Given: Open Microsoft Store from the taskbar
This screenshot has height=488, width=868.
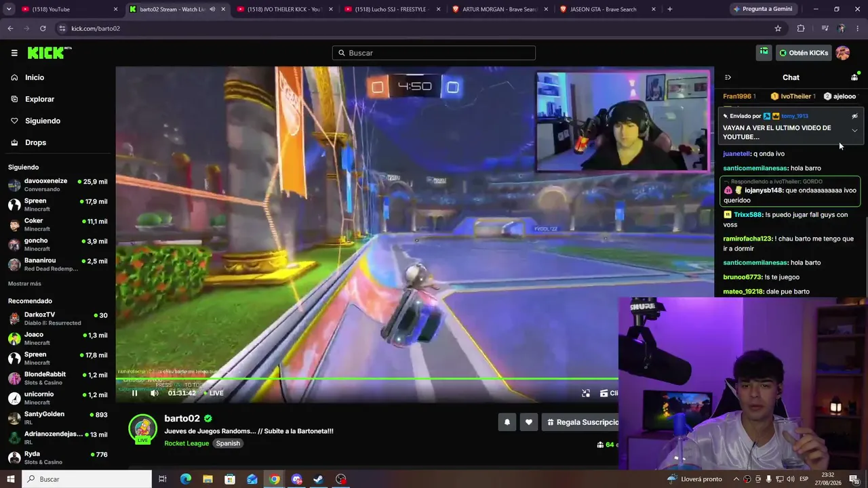Looking at the screenshot, I should point(230,479).
